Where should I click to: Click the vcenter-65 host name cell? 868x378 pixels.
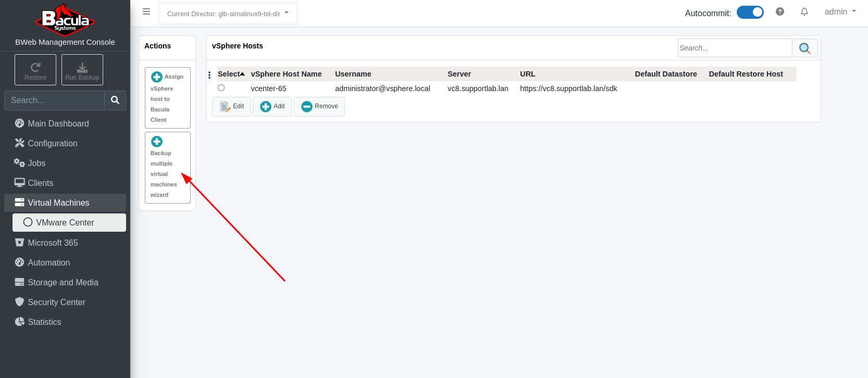[269, 89]
